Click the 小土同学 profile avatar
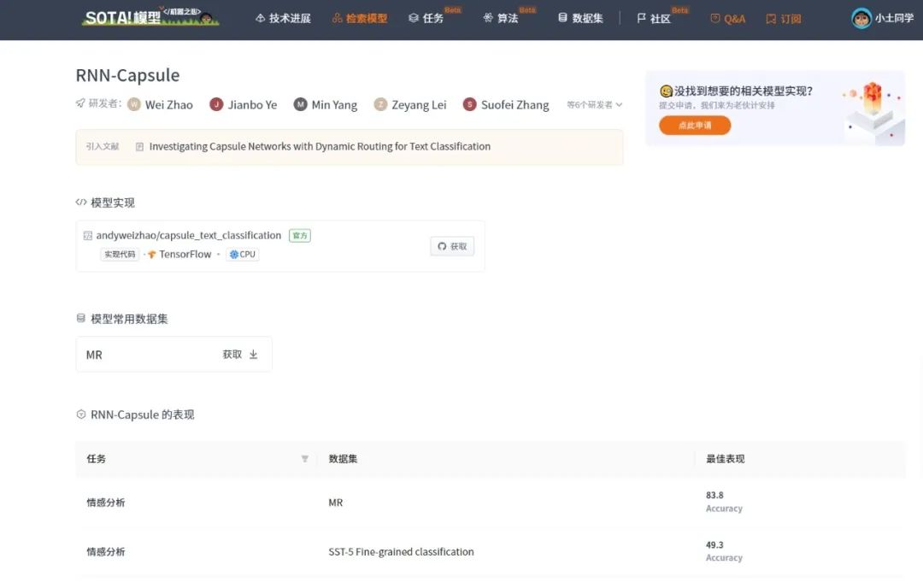Screen dimensions: 923x588 click(x=861, y=17)
